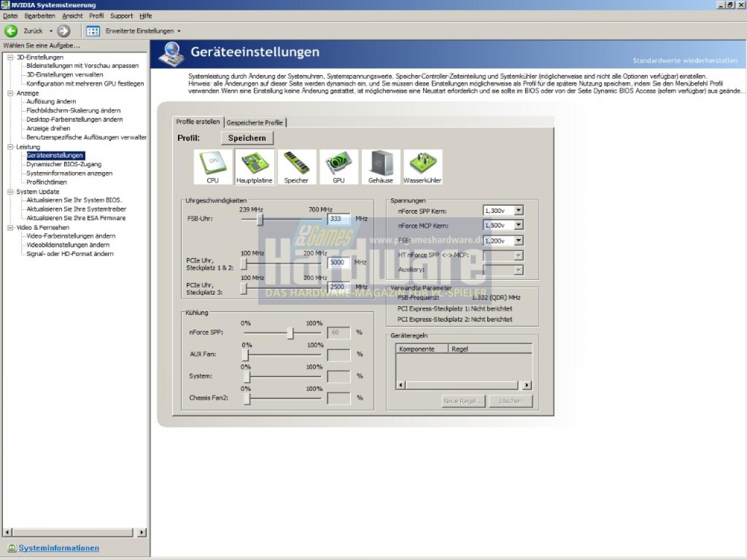Click the Regel column header
The image size is (747, 560).
[x=490, y=349]
